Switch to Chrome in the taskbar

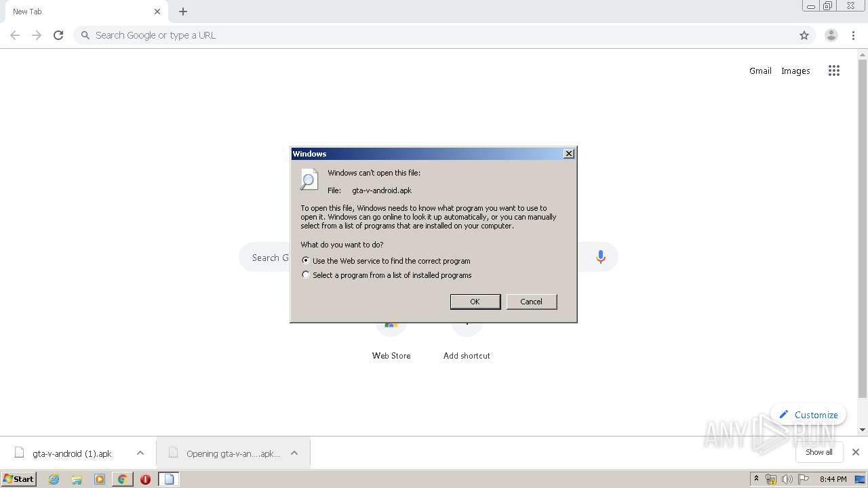tap(122, 479)
